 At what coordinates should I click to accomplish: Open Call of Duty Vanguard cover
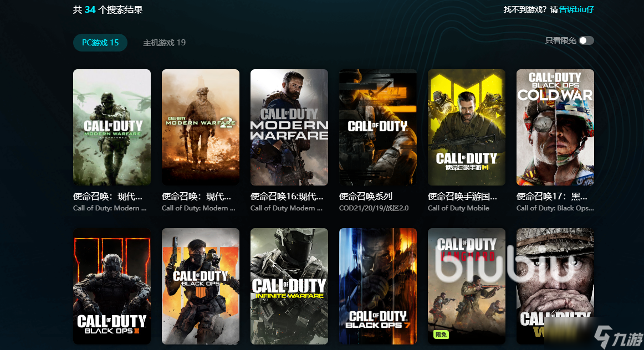[467, 286]
